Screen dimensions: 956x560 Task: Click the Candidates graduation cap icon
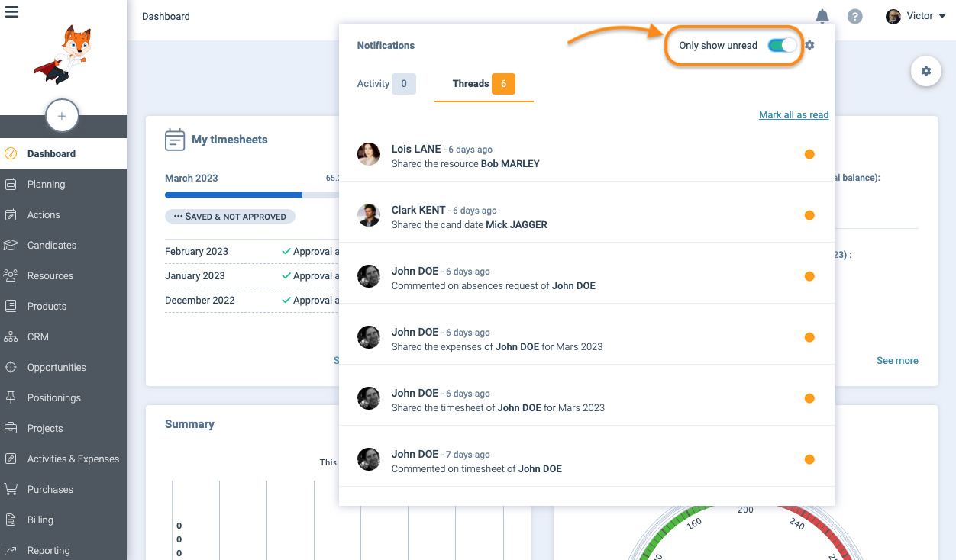click(x=11, y=245)
